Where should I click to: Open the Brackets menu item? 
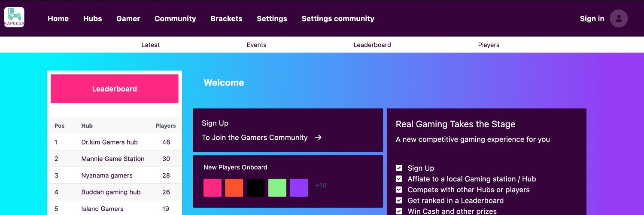226,18
